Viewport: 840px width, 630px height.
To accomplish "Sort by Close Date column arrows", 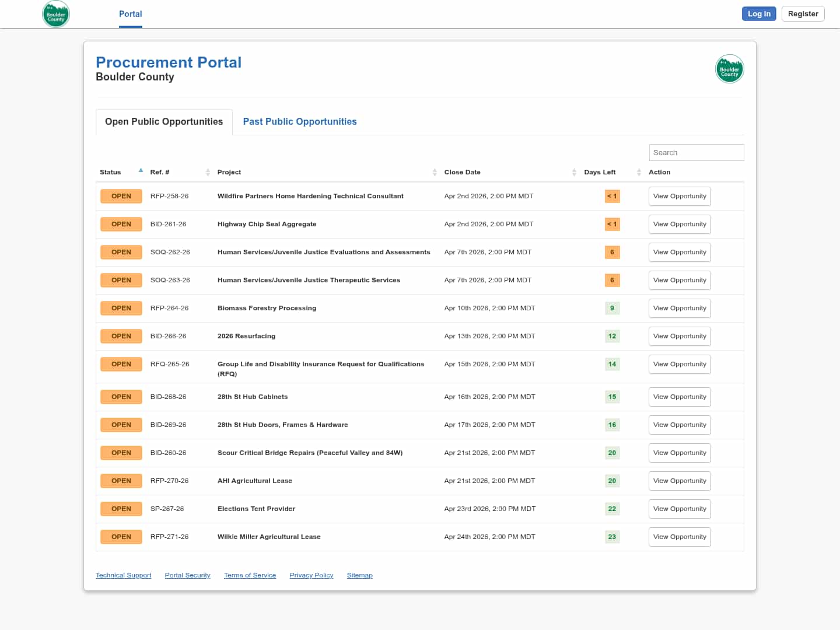I will click(574, 172).
